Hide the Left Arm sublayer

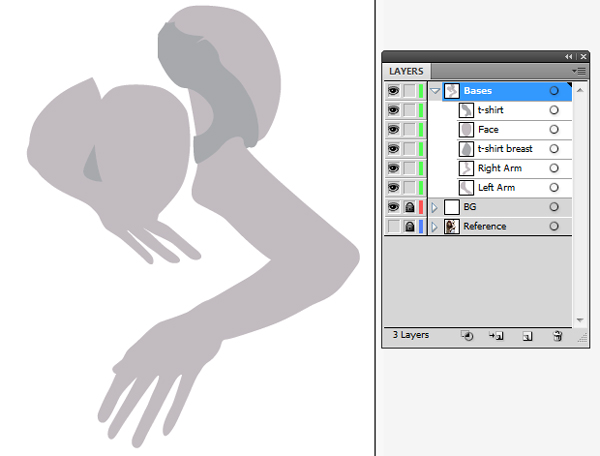[x=393, y=187]
